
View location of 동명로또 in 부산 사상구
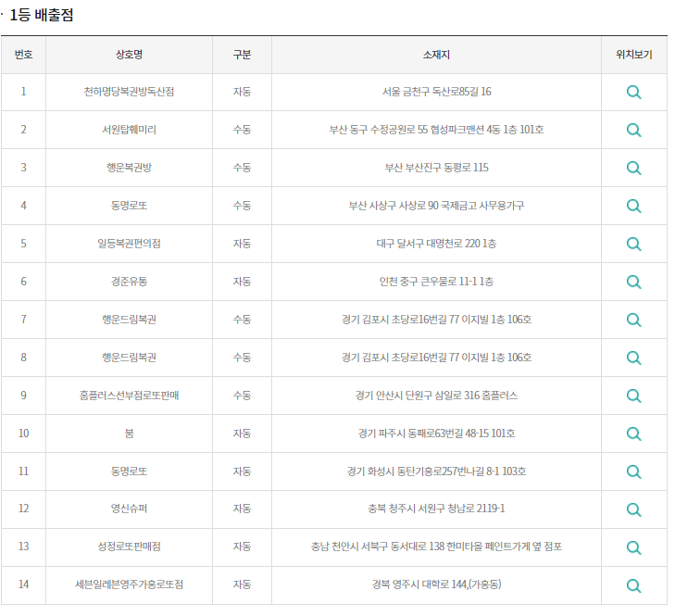click(x=633, y=206)
